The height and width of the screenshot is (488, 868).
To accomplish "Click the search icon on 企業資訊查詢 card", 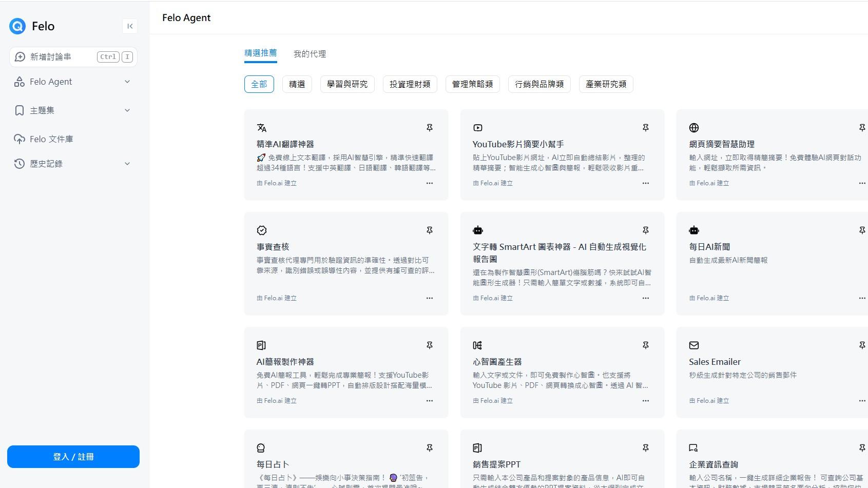I will click(693, 448).
